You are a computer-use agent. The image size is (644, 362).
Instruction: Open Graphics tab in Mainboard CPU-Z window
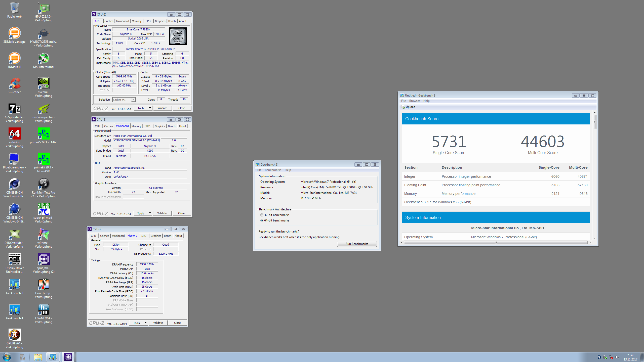[160, 126]
